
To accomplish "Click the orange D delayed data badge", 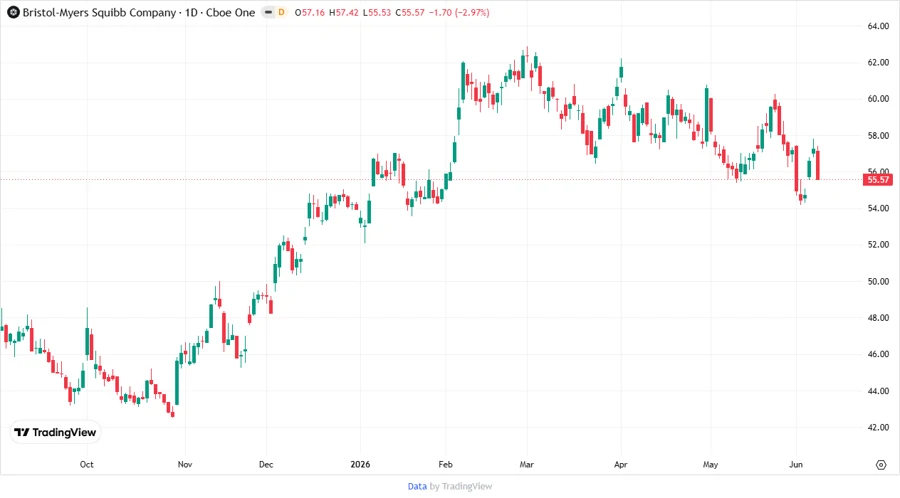I will click(x=281, y=12).
